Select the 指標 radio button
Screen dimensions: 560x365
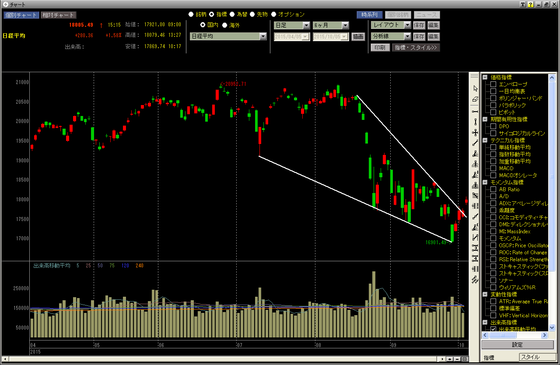point(211,14)
